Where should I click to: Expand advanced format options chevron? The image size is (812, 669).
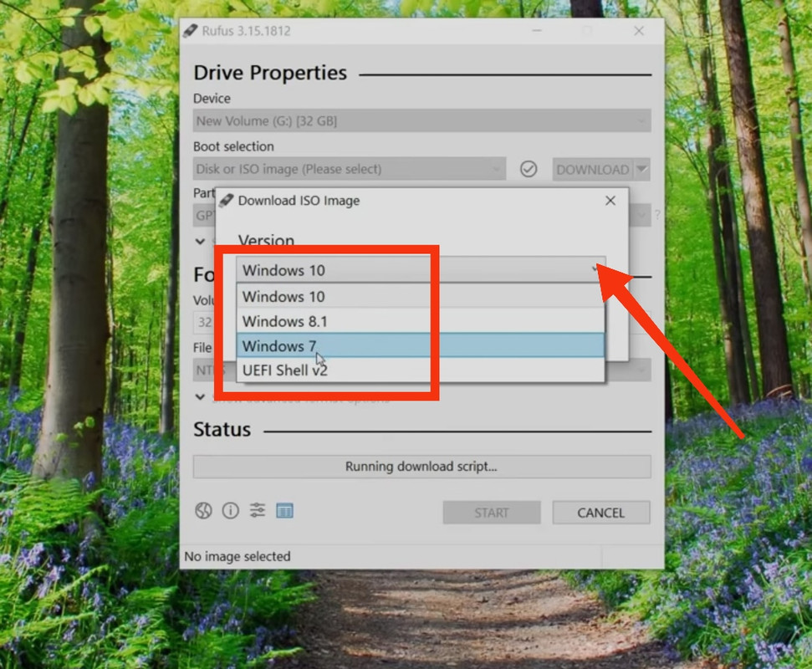[200, 396]
